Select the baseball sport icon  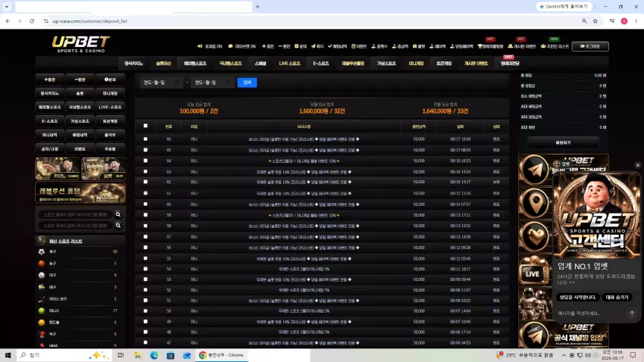(x=42, y=276)
